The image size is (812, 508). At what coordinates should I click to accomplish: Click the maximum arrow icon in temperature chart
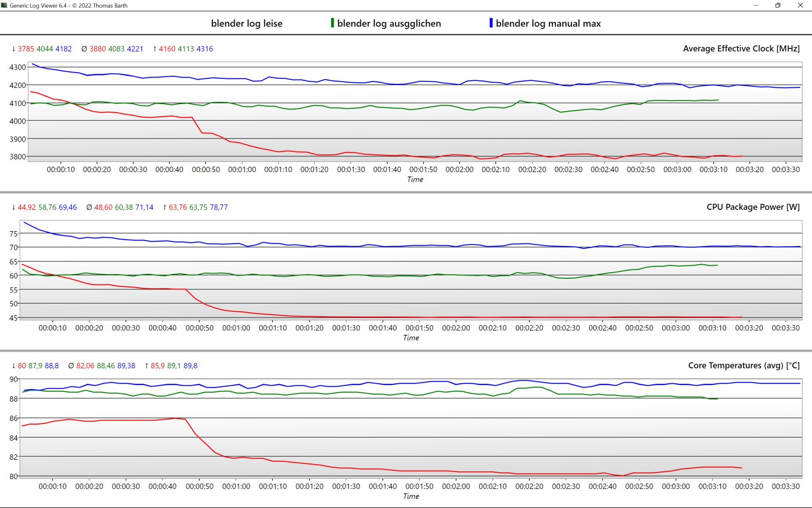coord(147,366)
